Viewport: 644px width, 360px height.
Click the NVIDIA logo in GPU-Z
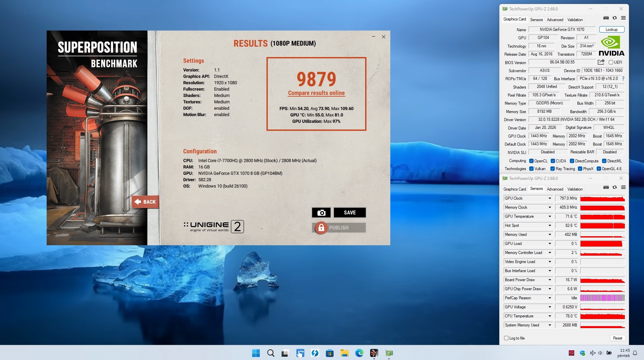click(x=611, y=46)
